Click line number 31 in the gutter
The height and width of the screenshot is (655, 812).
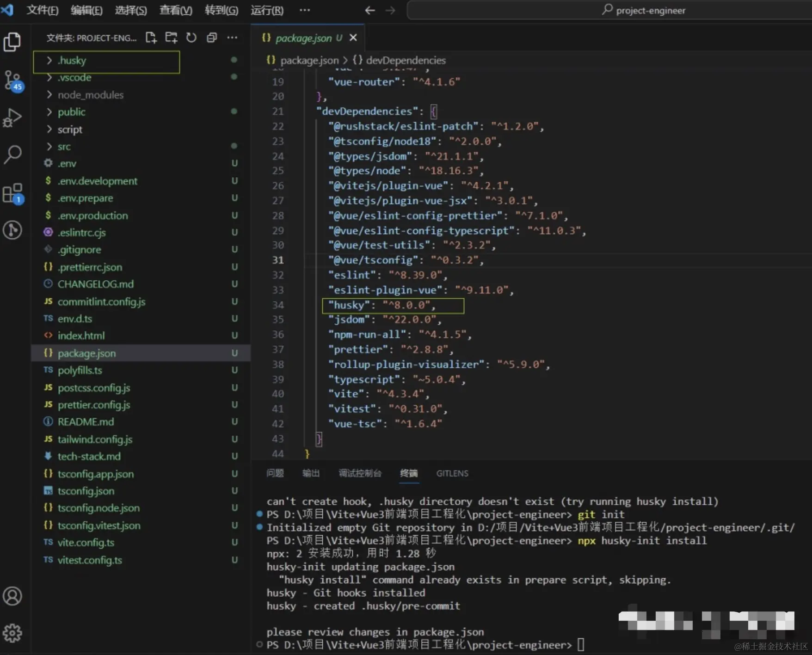coord(278,260)
